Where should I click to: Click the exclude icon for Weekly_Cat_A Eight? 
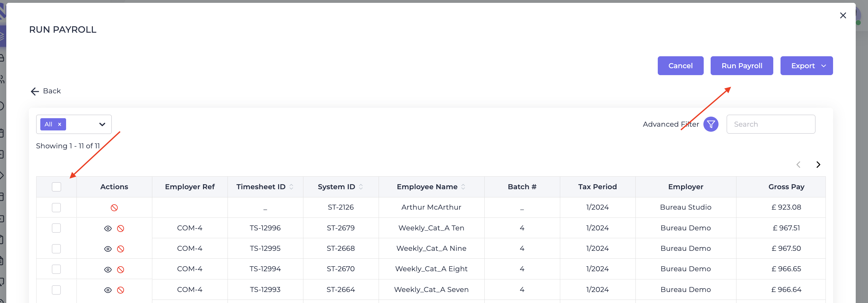pyautogui.click(x=120, y=270)
